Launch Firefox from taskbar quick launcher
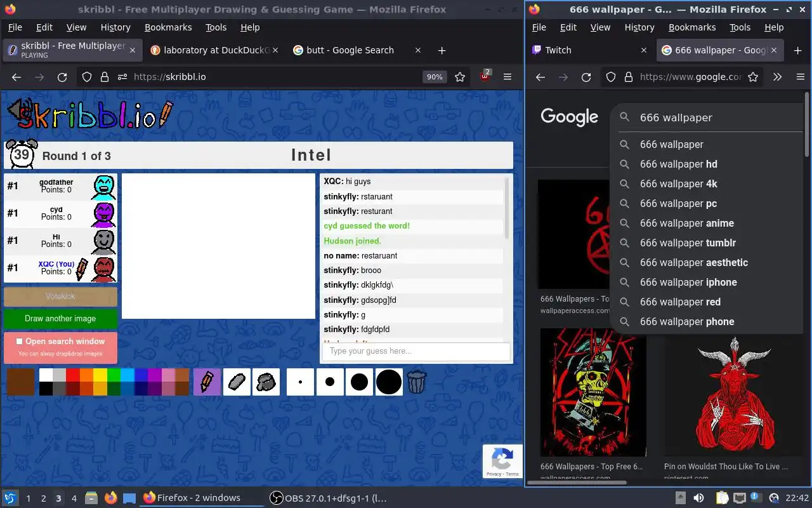This screenshot has width=812, height=508. click(111, 498)
